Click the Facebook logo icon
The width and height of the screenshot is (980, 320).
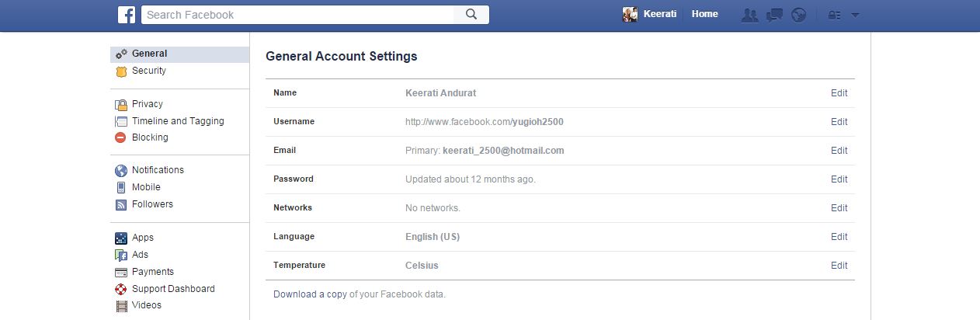point(127,15)
